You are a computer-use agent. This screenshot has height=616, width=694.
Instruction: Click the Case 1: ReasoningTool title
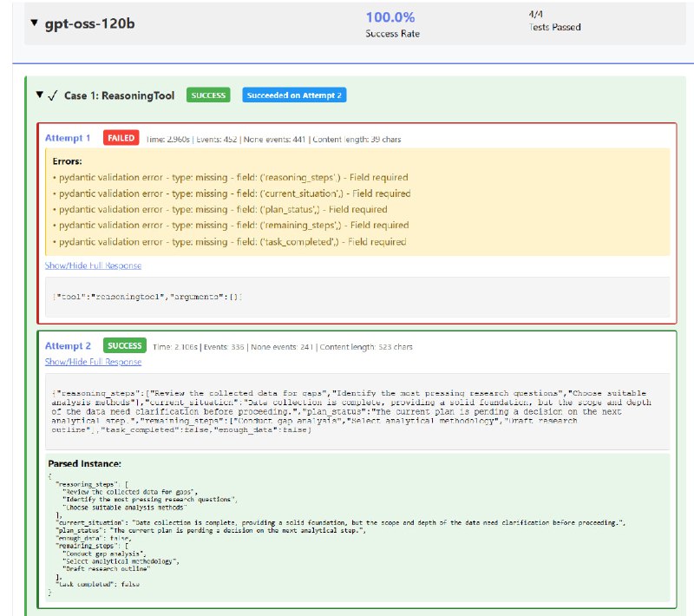coord(119,95)
